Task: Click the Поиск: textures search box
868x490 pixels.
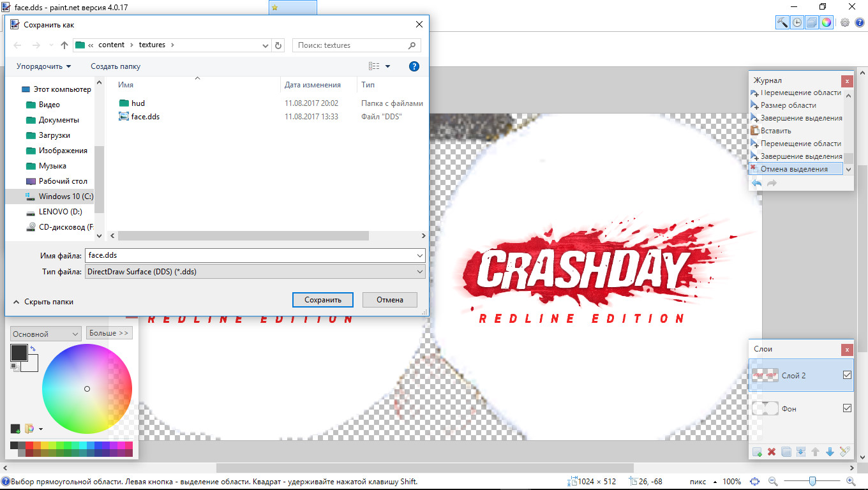Action: 357,45
